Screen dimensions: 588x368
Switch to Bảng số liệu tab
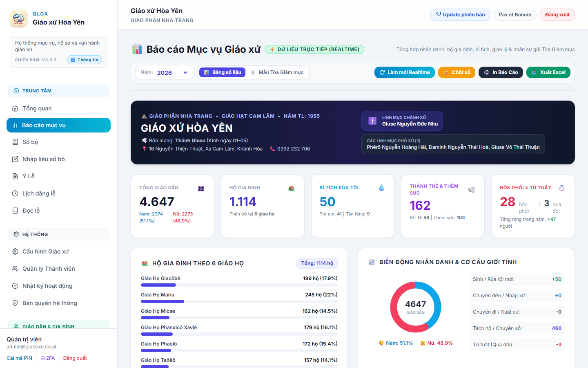coord(223,72)
